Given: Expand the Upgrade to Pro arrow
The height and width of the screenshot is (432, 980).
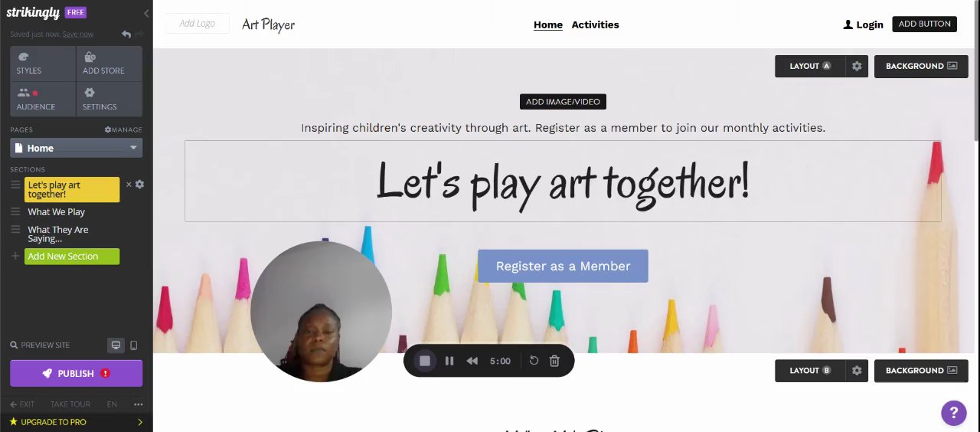Looking at the screenshot, I should tap(139, 422).
